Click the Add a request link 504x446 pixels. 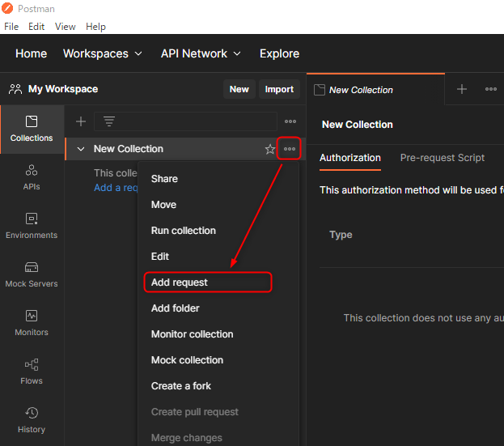coord(116,188)
